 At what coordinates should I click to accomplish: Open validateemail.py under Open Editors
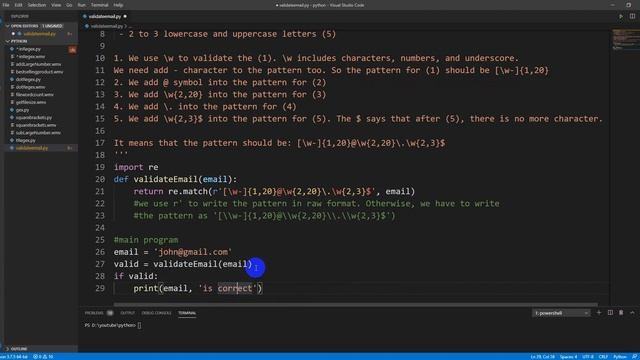click(x=40, y=34)
